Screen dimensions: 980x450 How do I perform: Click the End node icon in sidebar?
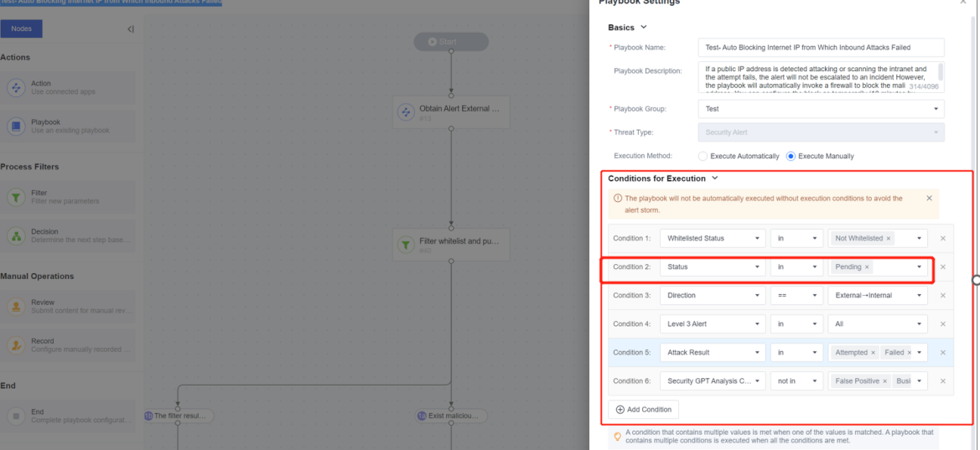click(x=16, y=416)
